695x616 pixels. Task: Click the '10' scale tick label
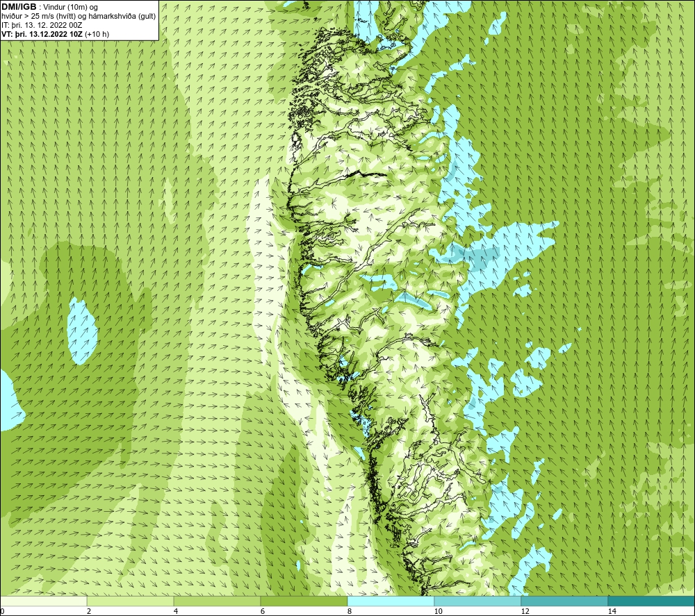438,611
